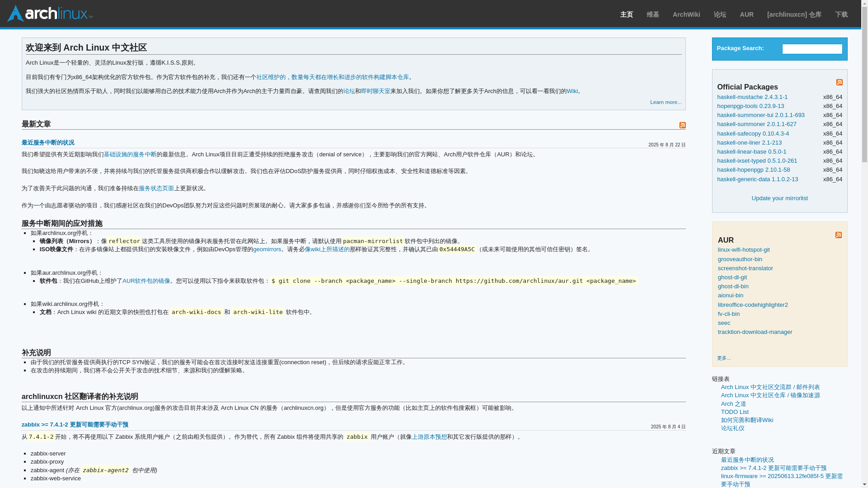The image size is (868, 488).
Task: Open the geomirrors link
Action: coord(267,249)
